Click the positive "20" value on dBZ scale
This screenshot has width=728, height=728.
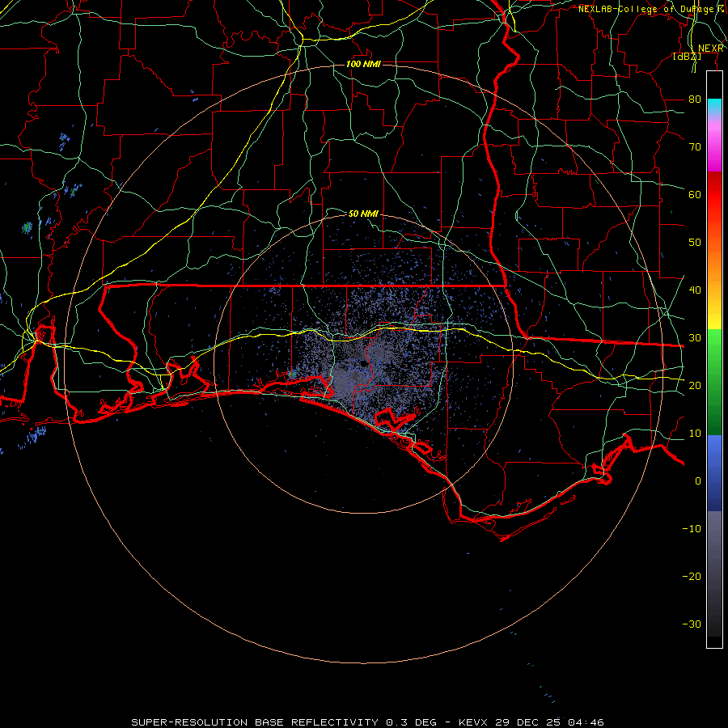click(695, 385)
